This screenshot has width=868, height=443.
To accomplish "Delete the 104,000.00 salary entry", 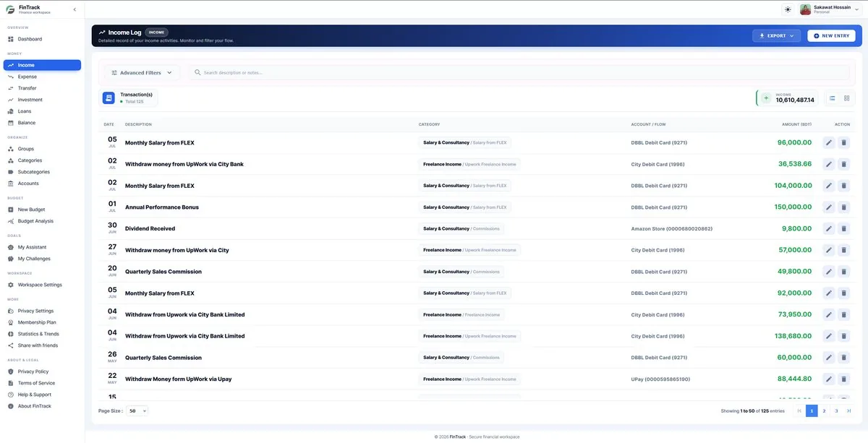I will (843, 186).
